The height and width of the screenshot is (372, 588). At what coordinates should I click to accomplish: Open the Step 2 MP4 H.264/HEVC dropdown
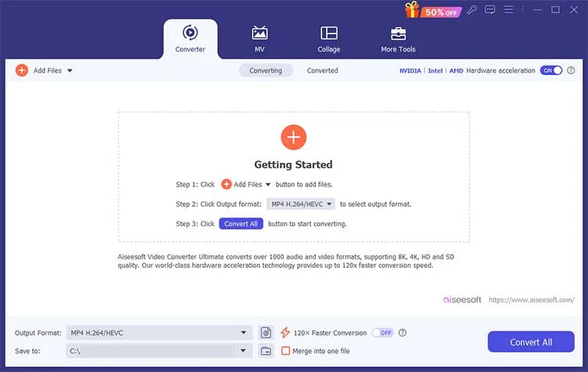click(x=301, y=204)
